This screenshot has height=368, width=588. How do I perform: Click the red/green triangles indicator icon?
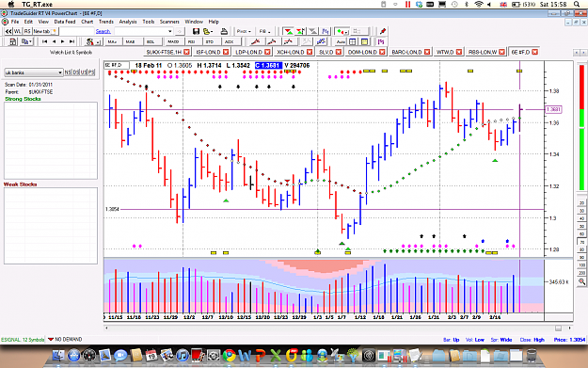(288, 31)
